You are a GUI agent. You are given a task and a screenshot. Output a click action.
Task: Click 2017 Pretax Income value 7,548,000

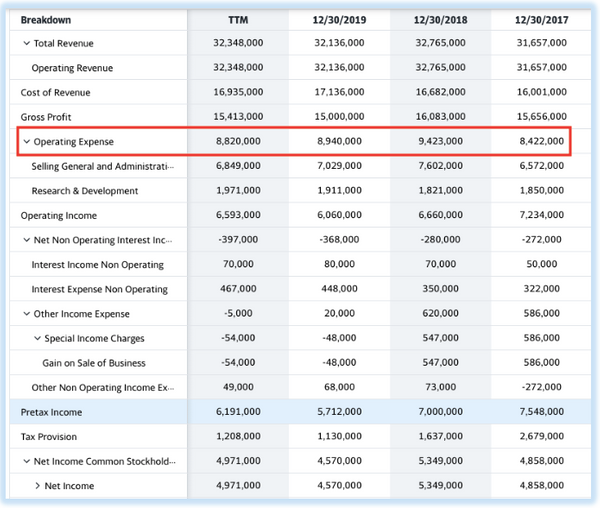[541, 412]
